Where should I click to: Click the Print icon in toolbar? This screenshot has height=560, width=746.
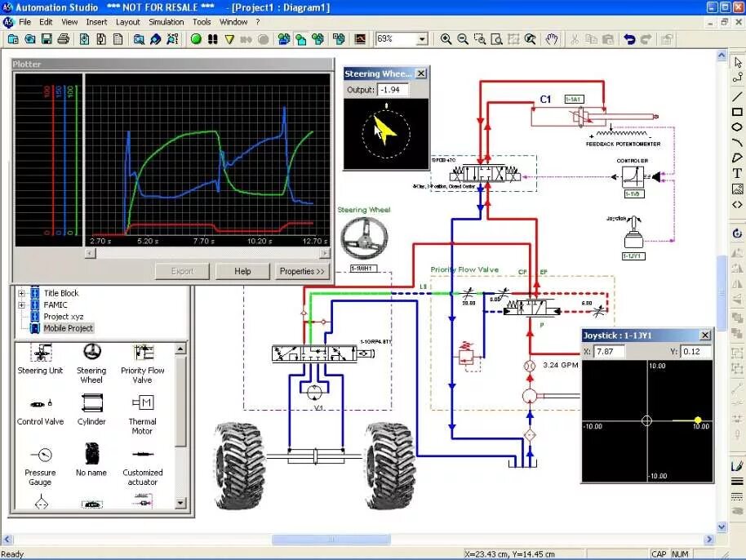point(63,39)
